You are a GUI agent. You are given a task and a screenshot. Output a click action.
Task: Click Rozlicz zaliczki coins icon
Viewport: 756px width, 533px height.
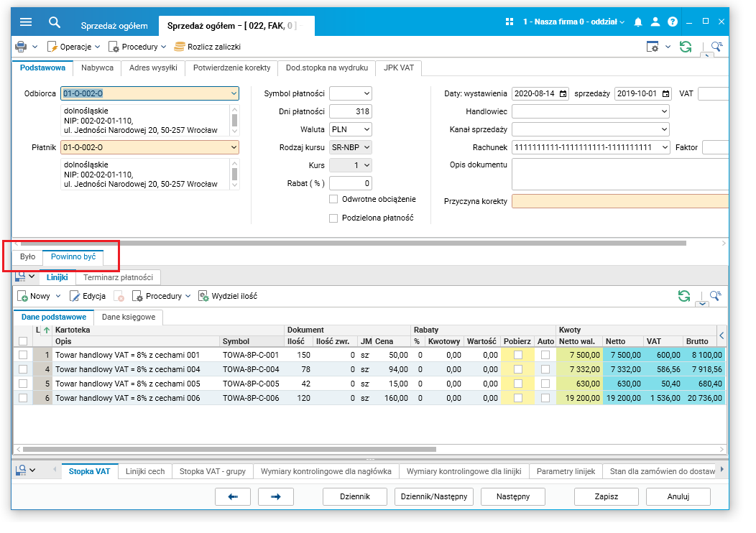(179, 47)
